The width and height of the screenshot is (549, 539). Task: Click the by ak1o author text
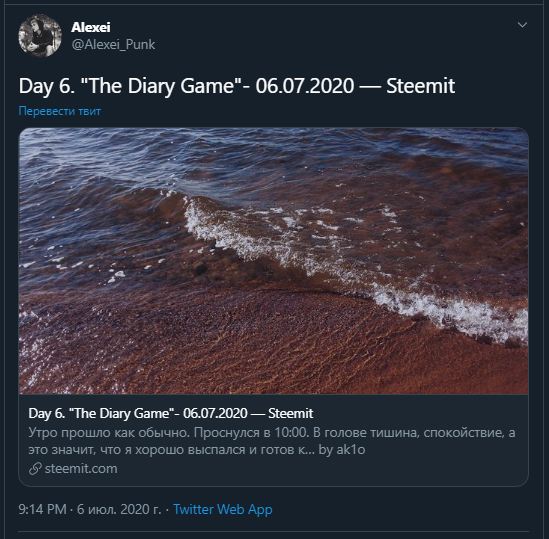342,449
